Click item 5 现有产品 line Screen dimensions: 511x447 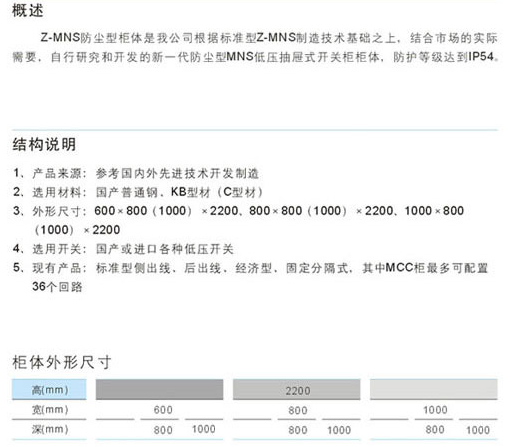click(251, 277)
